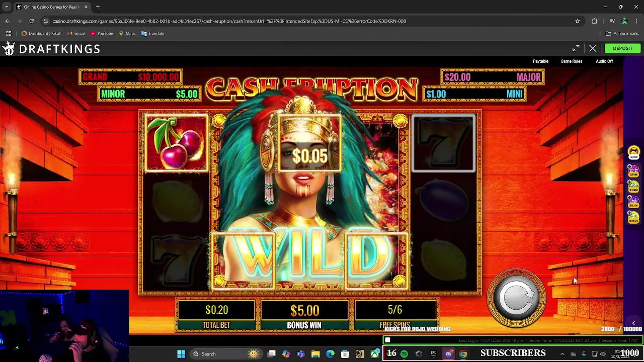Open the YouTube bookmark
Image resolution: width=644 pixels, height=362 pixels.
[102, 34]
